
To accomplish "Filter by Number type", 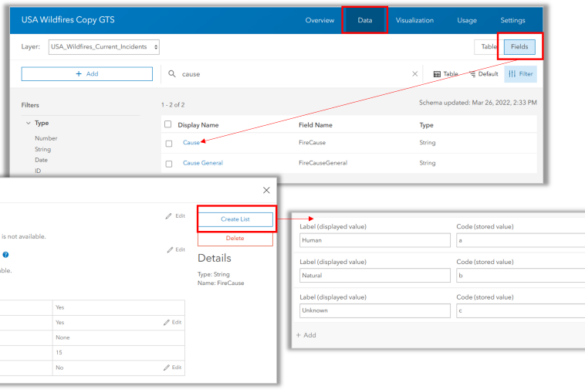I will click(46, 138).
